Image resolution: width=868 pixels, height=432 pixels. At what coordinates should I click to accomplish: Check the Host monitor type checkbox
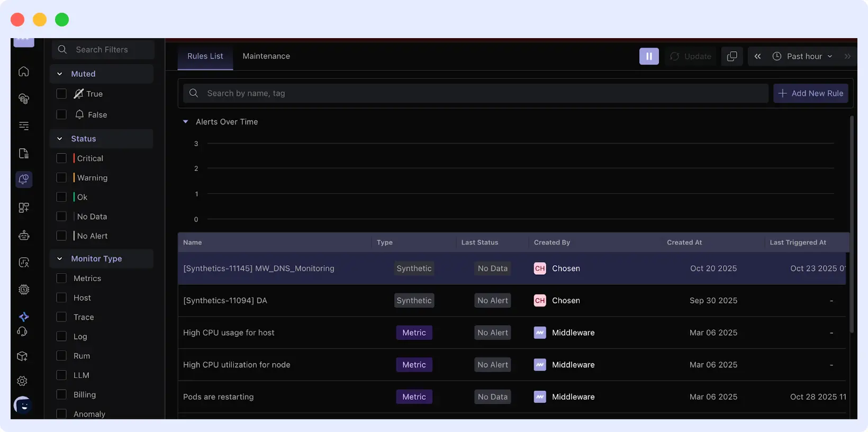pyautogui.click(x=61, y=298)
